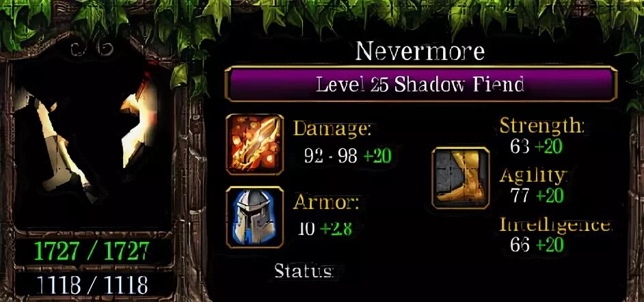Click the 77 agility value
This screenshot has height=302, width=644.
pyautogui.click(x=520, y=195)
